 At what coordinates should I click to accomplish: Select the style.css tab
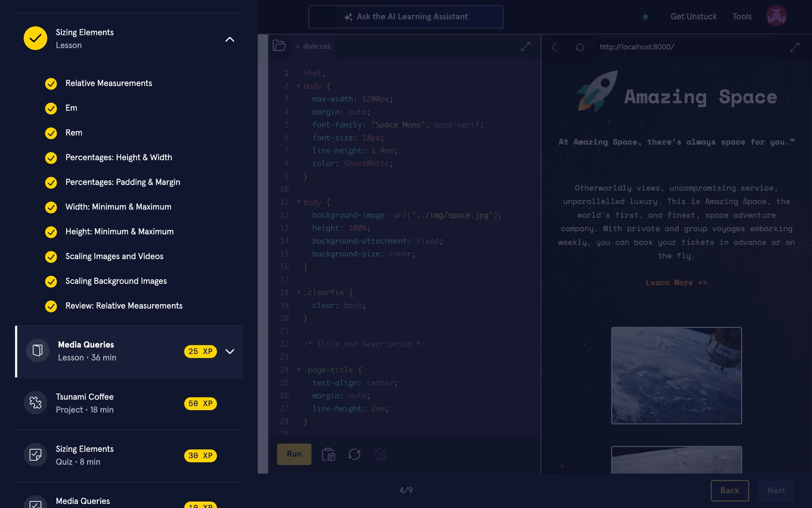(x=316, y=46)
